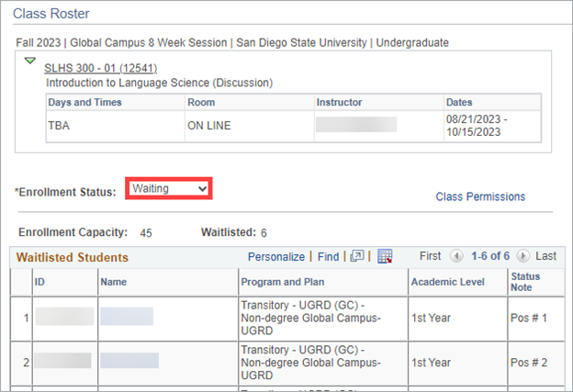573x392 pixels.
Task: Click the previous page arrow icon
Action: [x=456, y=256]
